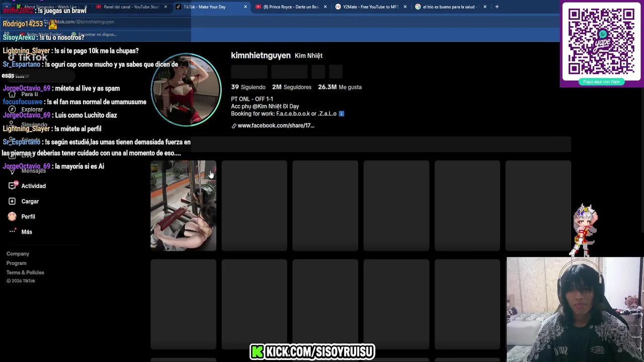Click the TikTok tab favicon
Screen dimensions: 644x362
[x=178, y=7]
